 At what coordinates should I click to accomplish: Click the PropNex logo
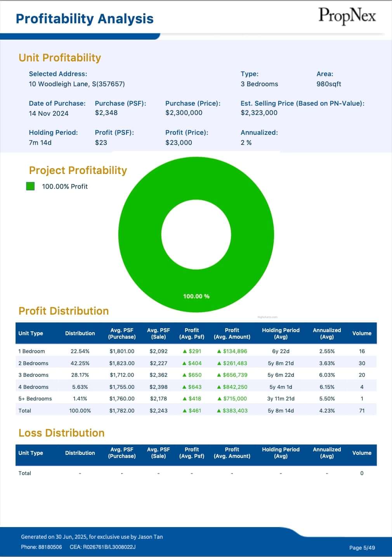coord(347,16)
